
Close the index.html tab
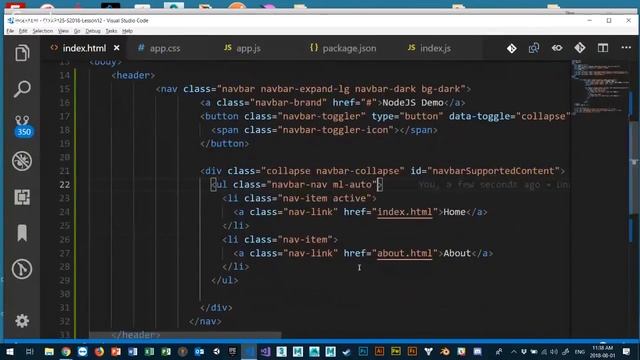[x=117, y=48]
